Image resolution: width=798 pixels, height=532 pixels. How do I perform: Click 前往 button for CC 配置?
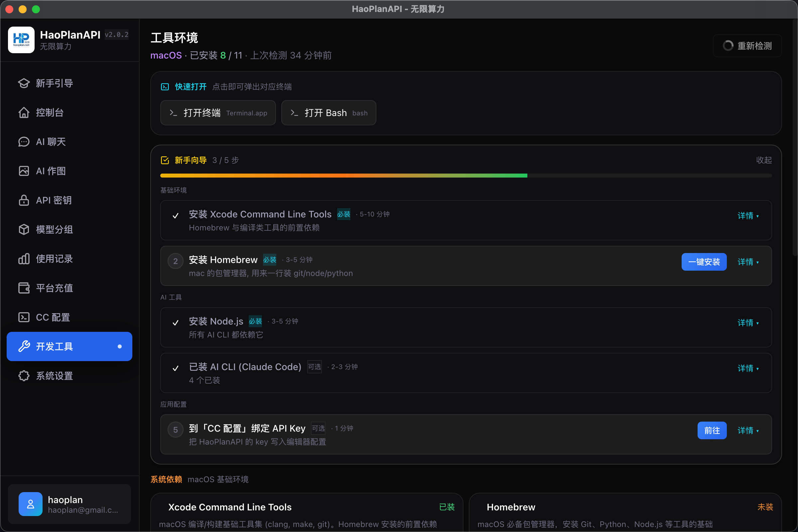[712, 431]
